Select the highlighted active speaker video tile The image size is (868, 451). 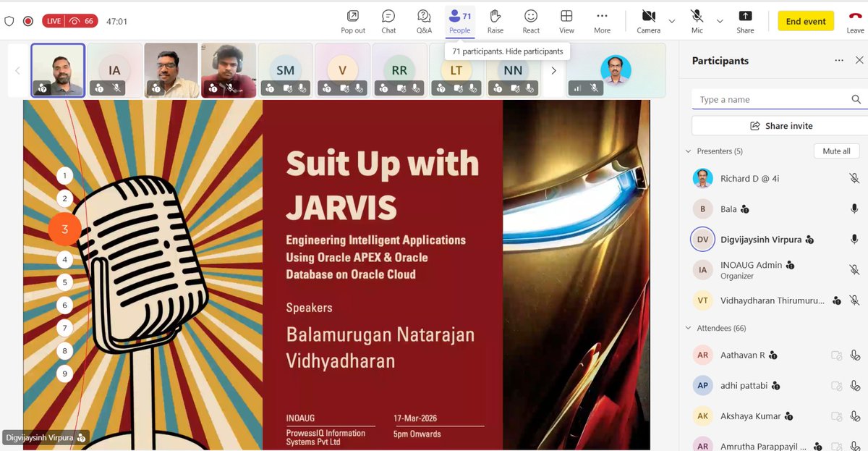click(58, 70)
